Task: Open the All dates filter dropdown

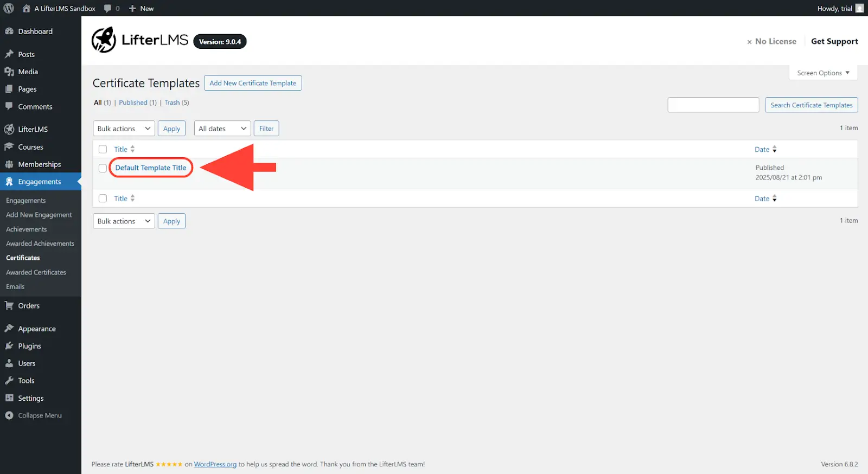Action: coord(222,129)
